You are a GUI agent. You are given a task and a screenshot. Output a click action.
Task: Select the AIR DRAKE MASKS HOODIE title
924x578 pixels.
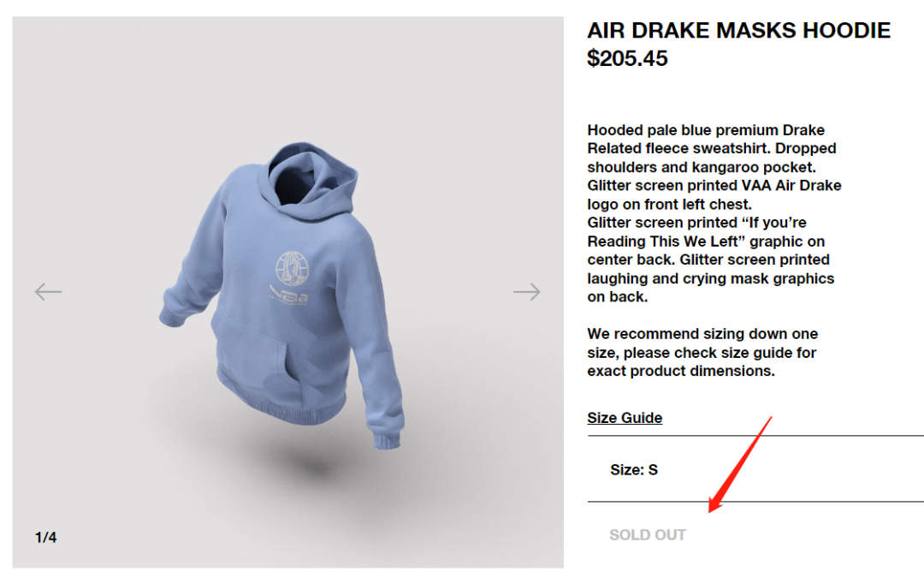(x=739, y=31)
